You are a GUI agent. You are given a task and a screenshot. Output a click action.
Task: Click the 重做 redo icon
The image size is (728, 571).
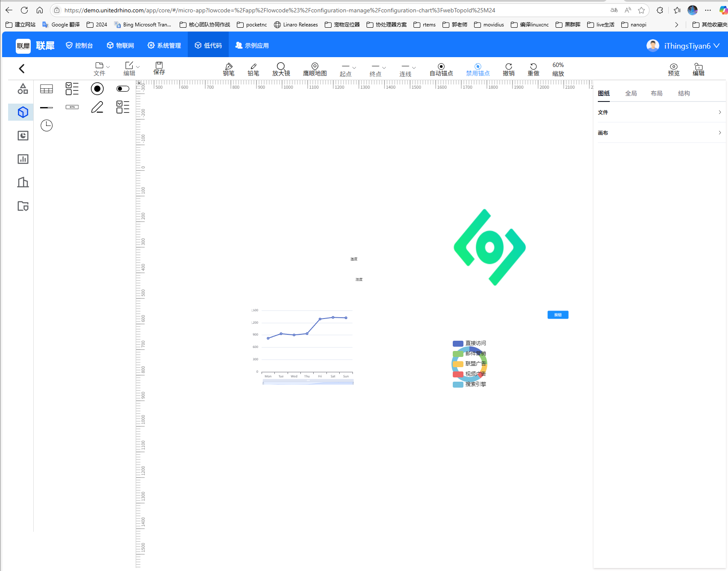coord(533,70)
